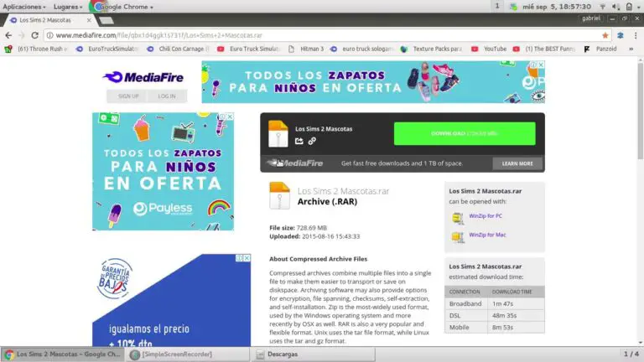Click the DSL 48m 35s row
Screen dimensions: 644x362
(x=495, y=316)
